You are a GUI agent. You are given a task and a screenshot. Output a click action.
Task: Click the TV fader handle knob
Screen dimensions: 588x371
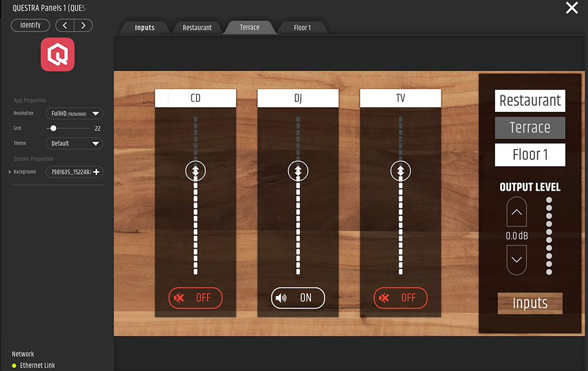(x=400, y=171)
